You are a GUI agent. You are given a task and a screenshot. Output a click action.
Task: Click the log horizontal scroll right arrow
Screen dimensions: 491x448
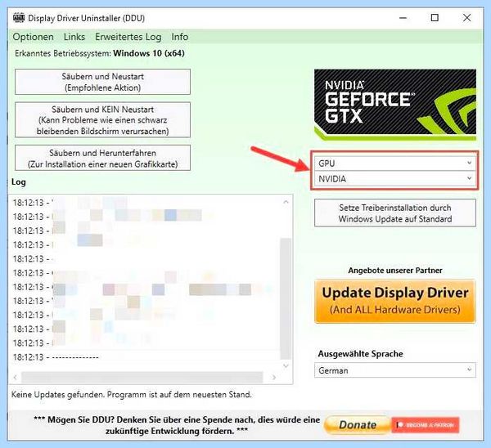pos(274,378)
